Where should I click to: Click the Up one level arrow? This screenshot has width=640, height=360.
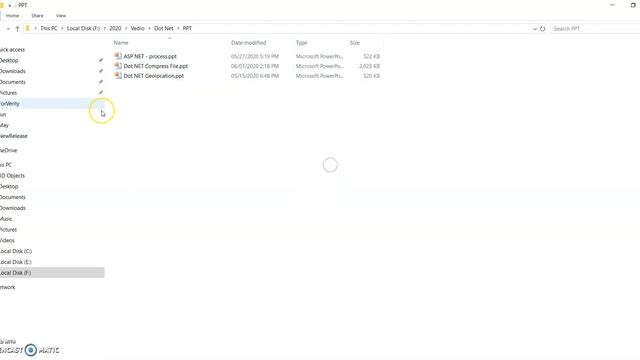coord(17,29)
